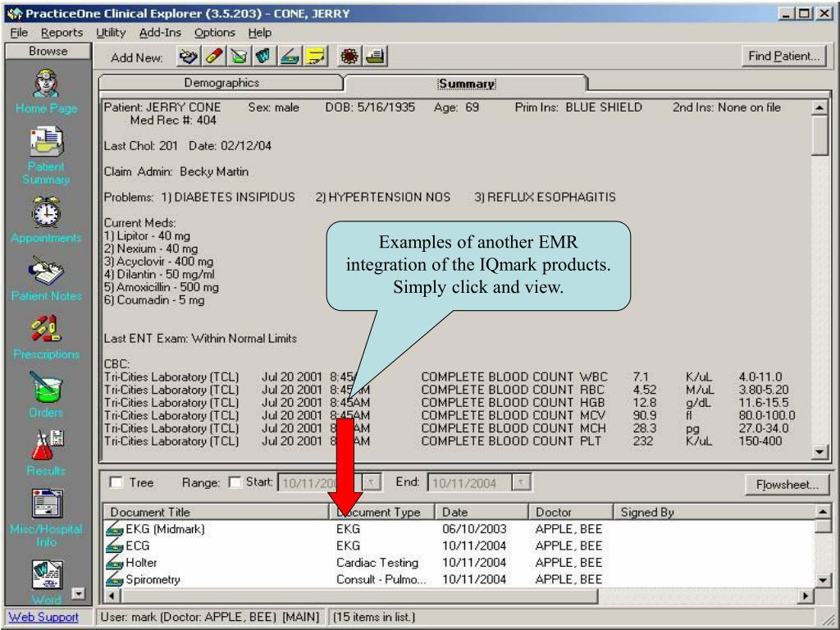Open the Help menu

[260, 33]
